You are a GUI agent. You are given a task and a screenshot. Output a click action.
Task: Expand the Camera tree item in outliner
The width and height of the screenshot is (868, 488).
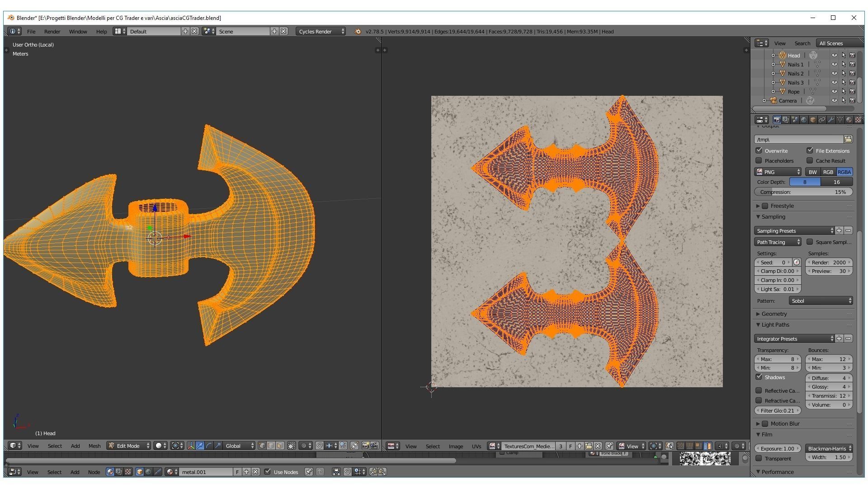tap(764, 100)
